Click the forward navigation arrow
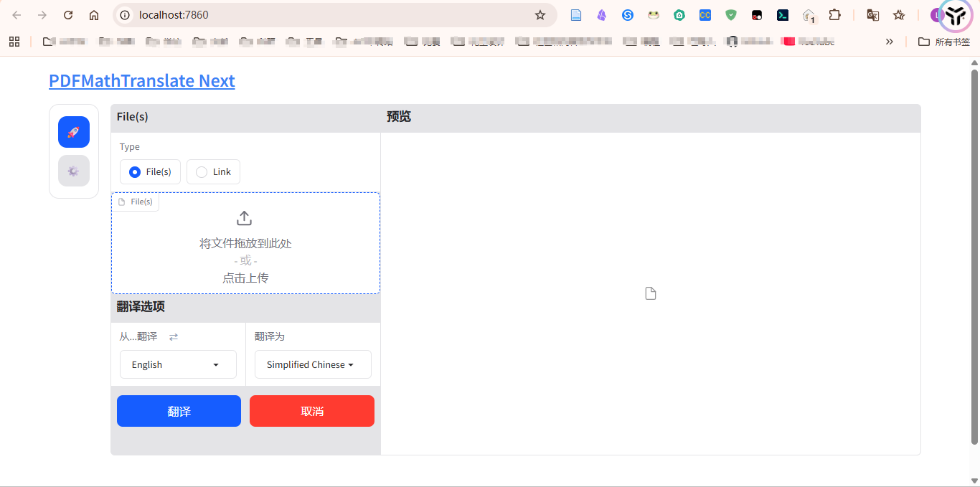The image size is (980, 487). [42, 15]
